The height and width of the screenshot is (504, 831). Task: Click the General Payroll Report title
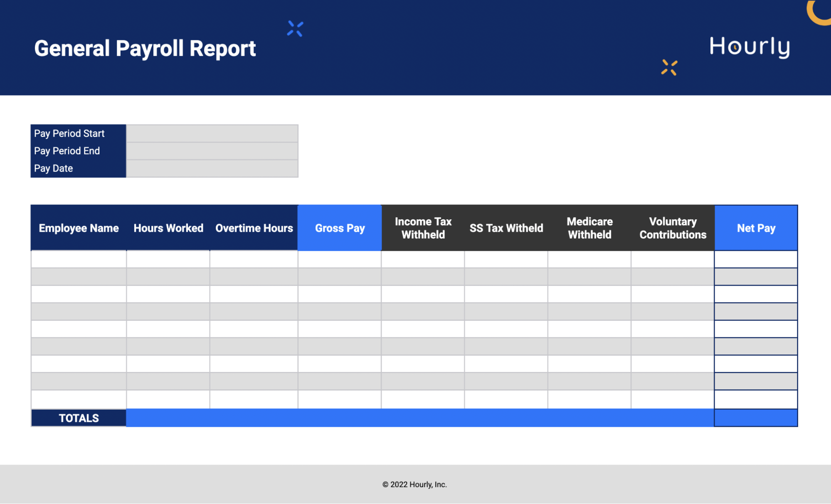pyautogui.click(x=145, y=49)
